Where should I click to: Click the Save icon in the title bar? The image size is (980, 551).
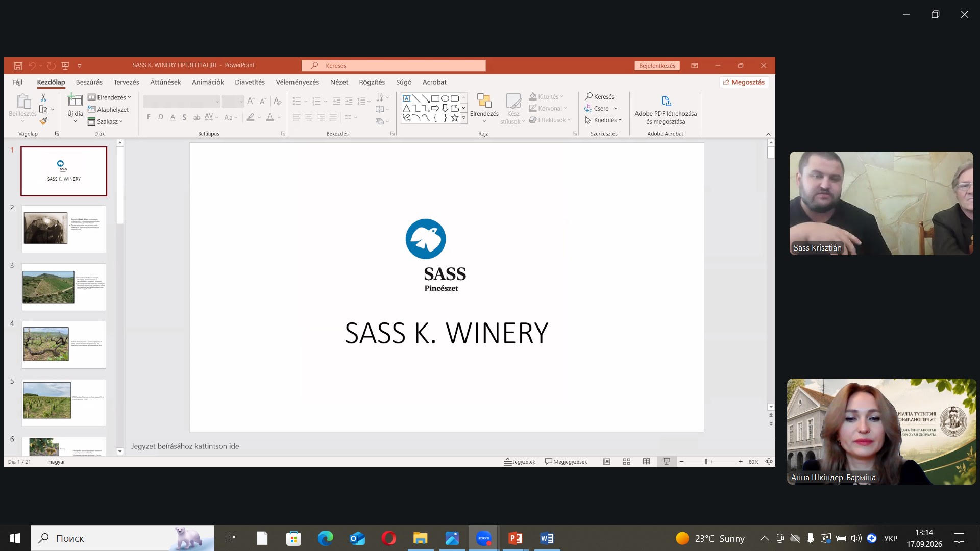click(18, 66)
